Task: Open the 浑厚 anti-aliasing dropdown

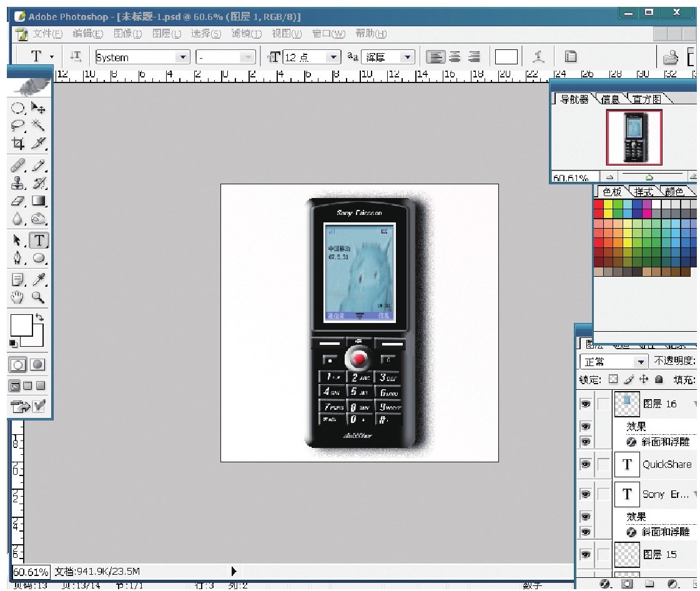Action: coord(407,57)
